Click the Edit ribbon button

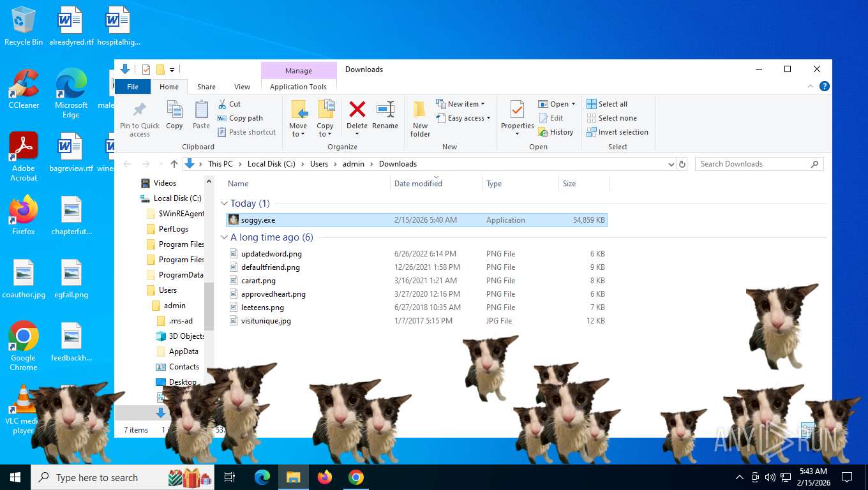pyautogui.click(x=551, y=118)
